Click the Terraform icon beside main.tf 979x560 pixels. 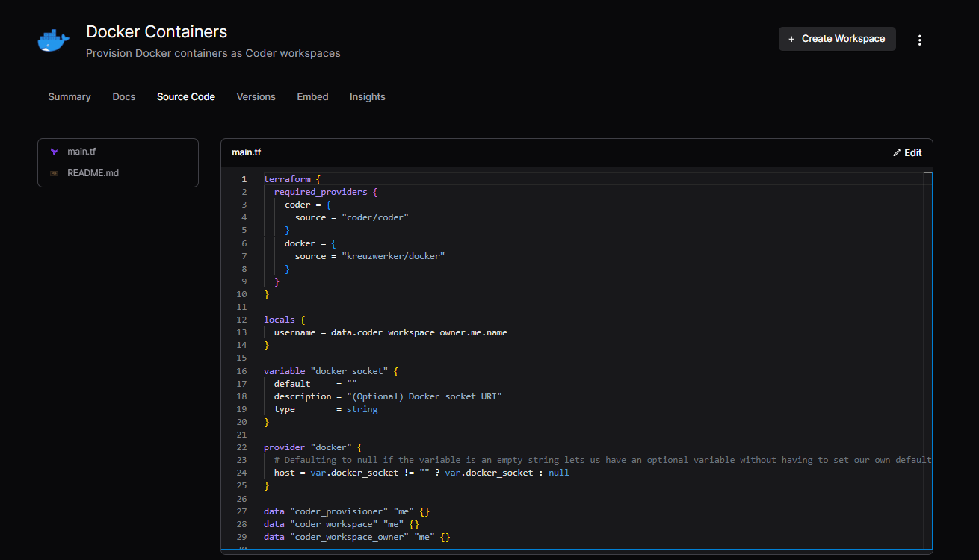coord(54,152)
